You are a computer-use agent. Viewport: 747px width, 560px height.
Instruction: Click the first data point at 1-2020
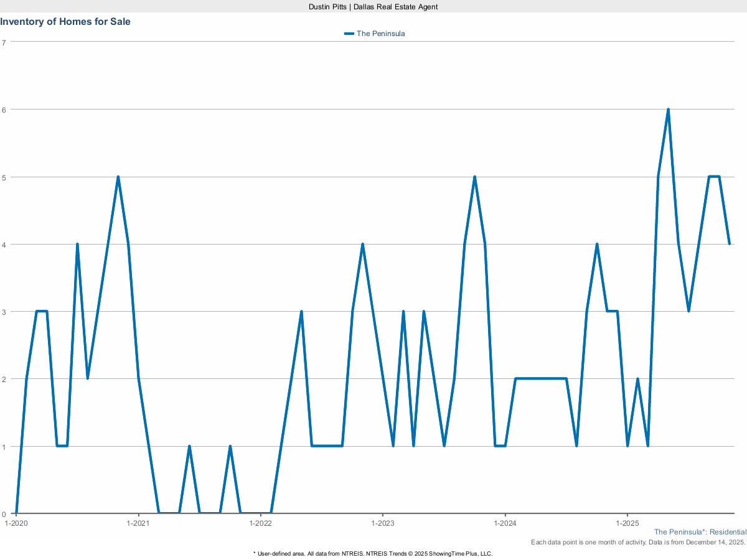coord(16,513)
